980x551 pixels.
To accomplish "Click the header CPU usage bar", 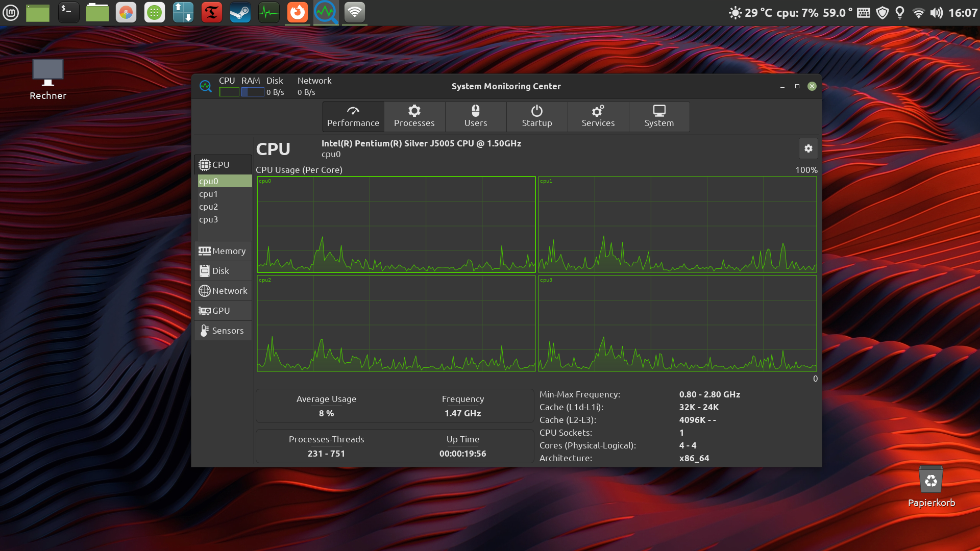I will 229,92.
